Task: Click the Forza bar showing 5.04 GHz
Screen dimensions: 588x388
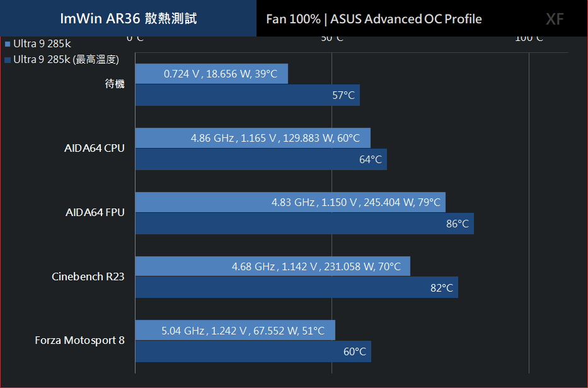Action: click(235, 330)
